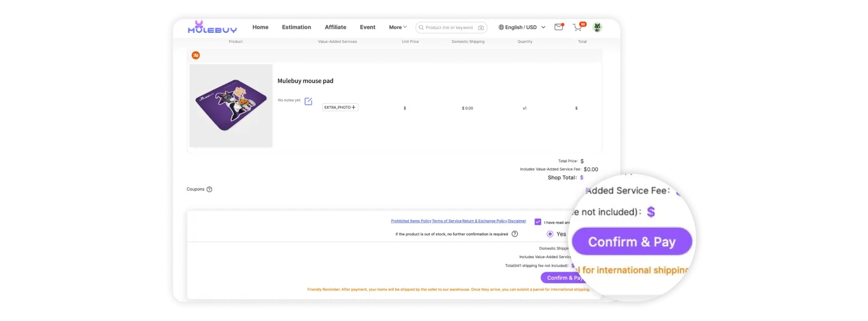Image resolution: width=868 pixels, height=321 pixels.
Task: Open the Mulebuy mouse pad product thumbnail
Action: tap(231, 105)
